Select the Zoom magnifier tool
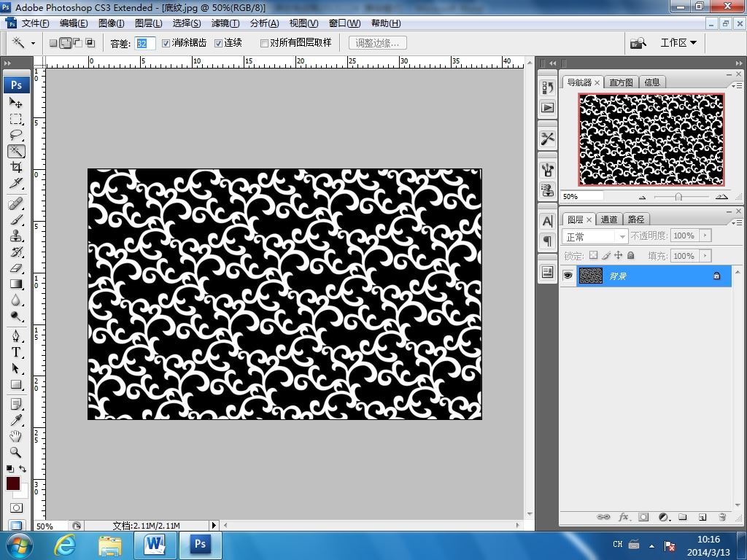 point(16,452)
